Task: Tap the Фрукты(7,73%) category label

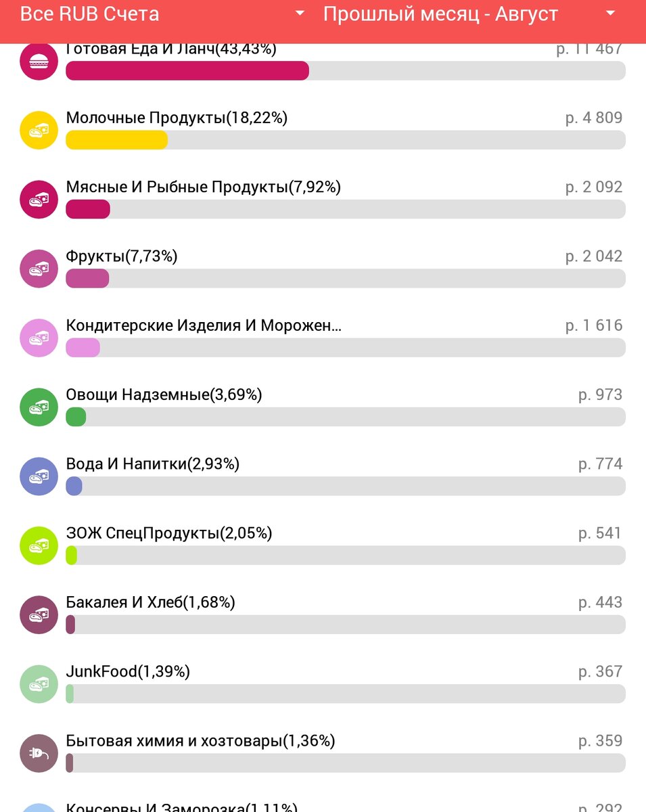Action: click(x=122, y=256)
